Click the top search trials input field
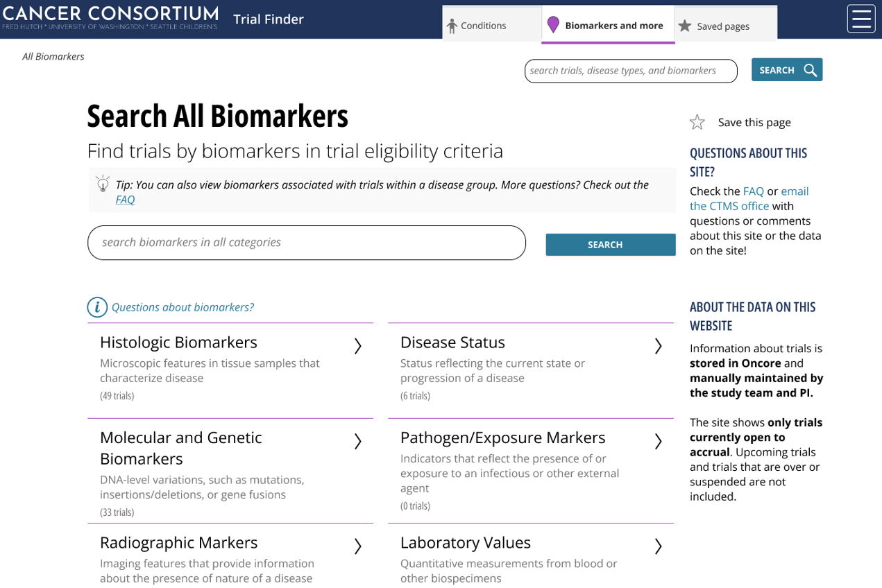This screenshot has width=882, height=588. pos(630,71)
